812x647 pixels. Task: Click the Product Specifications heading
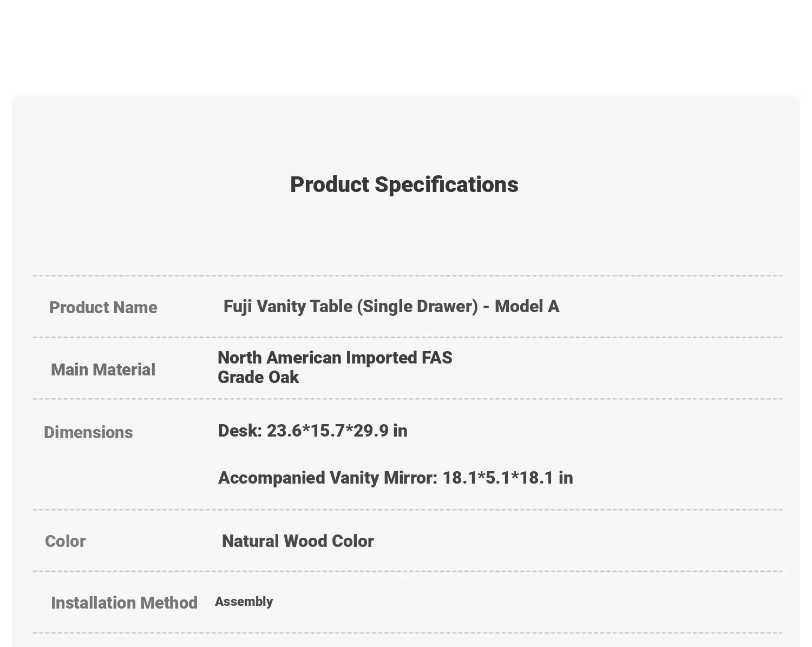[x=404, y=185]
